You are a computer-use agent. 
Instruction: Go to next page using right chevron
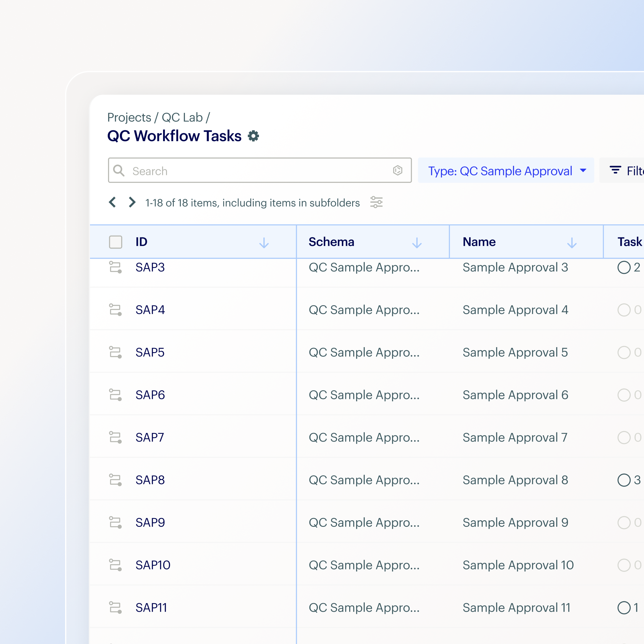point(132,202)
